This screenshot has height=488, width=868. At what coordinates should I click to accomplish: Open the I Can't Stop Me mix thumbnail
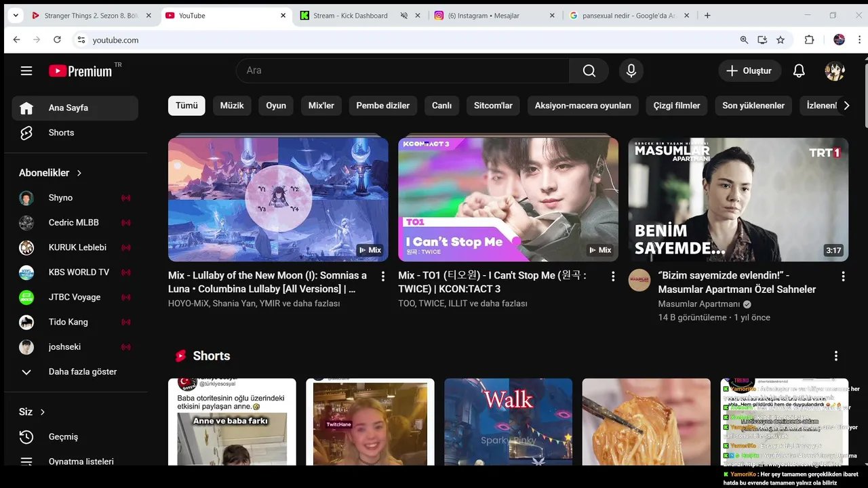tap(508, 199)
